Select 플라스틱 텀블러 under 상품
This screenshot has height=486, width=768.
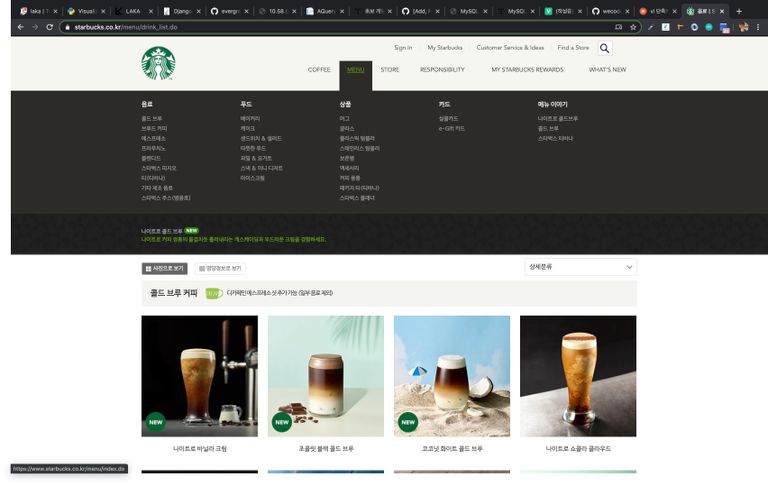357,138
